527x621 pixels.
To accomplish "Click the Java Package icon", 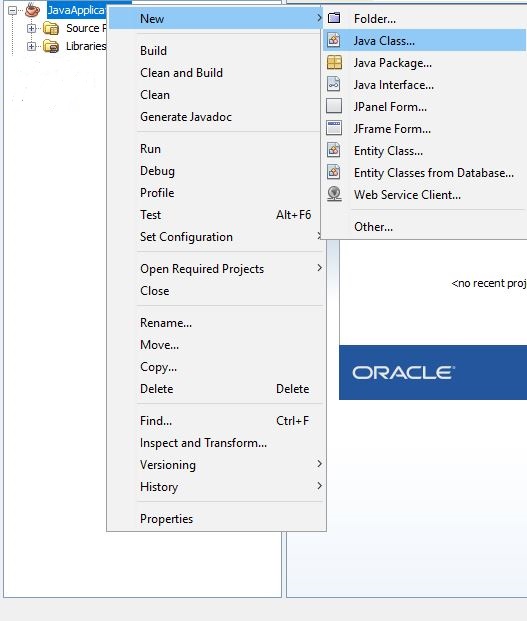I will [334, 63].
